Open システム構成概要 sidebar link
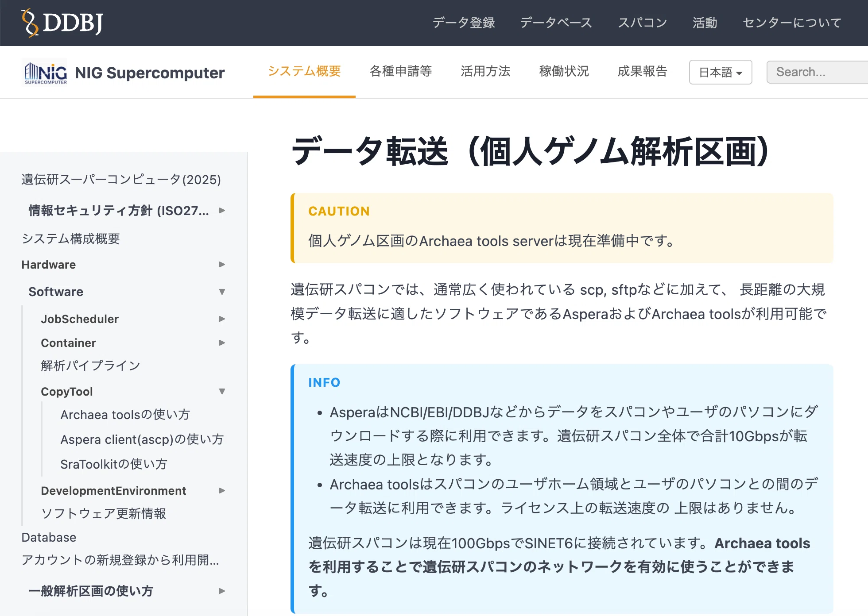The image size is (868, 616). point(71,239)
